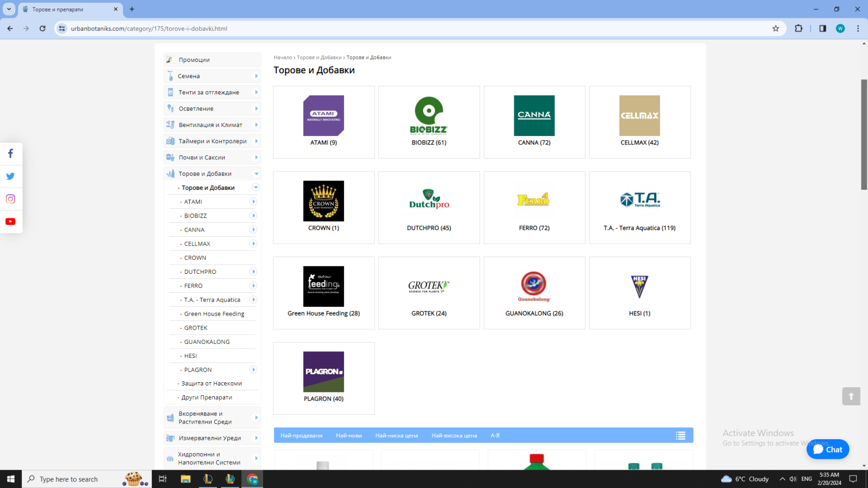Click the page vertical scrollbar
Screen dimensions: 868x488
(x=864, y=134)
